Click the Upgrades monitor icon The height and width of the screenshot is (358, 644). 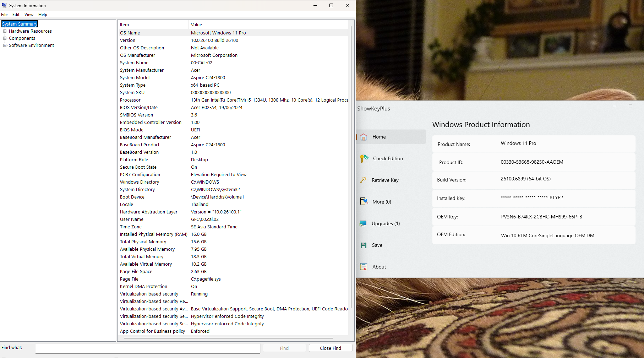pyautogui.click(x=363, y=224)
